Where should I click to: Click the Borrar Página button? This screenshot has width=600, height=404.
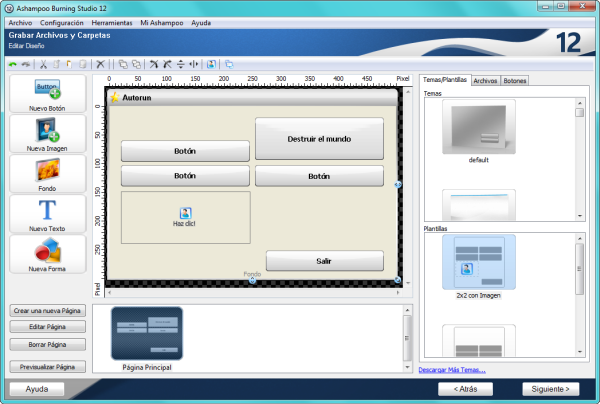click(47, 345)
